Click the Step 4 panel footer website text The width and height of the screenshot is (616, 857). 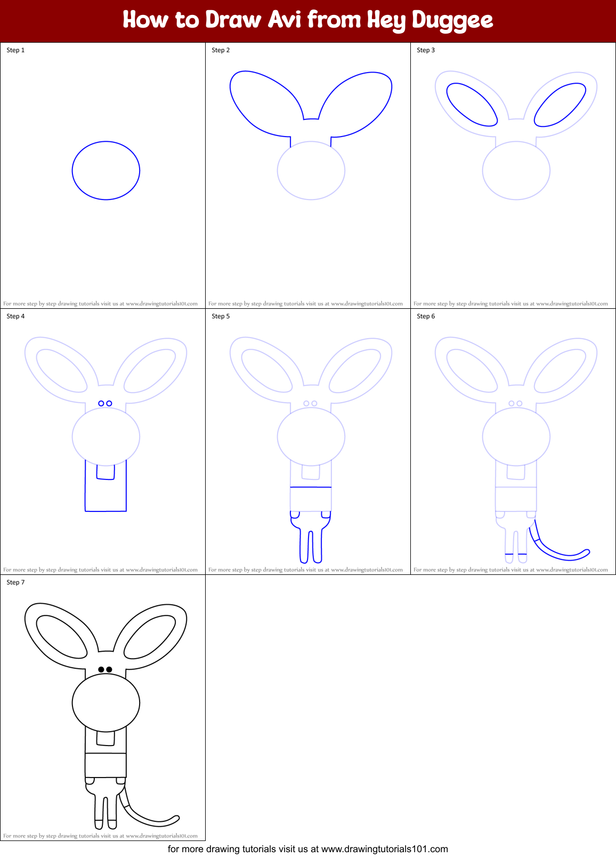click(100, 570)
